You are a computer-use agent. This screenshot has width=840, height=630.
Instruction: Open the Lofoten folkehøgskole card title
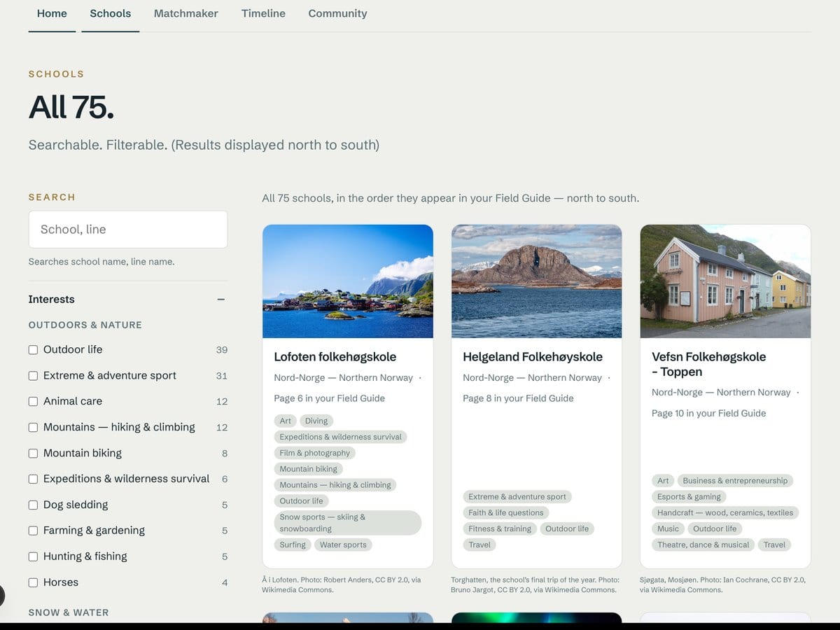(x=335, y=357)
